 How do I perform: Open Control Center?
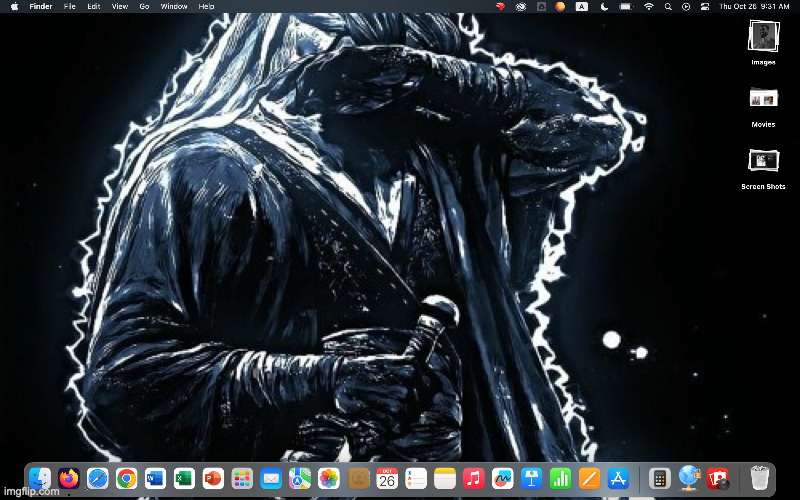(x=705, y=7)
